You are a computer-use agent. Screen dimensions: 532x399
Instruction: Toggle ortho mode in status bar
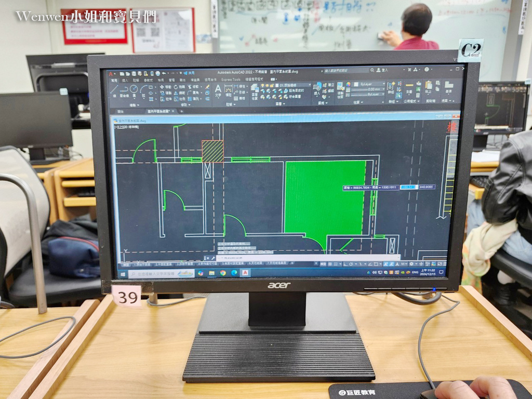coord(345,264)
